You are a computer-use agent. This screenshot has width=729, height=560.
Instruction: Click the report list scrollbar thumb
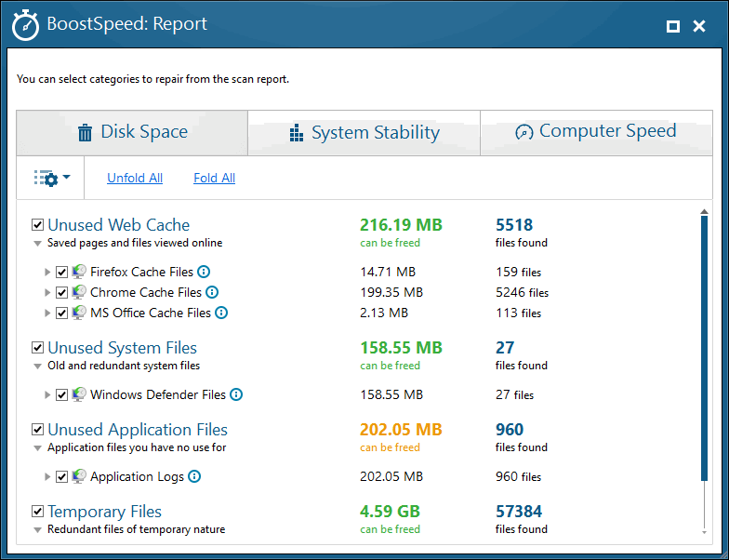(705, 348)
